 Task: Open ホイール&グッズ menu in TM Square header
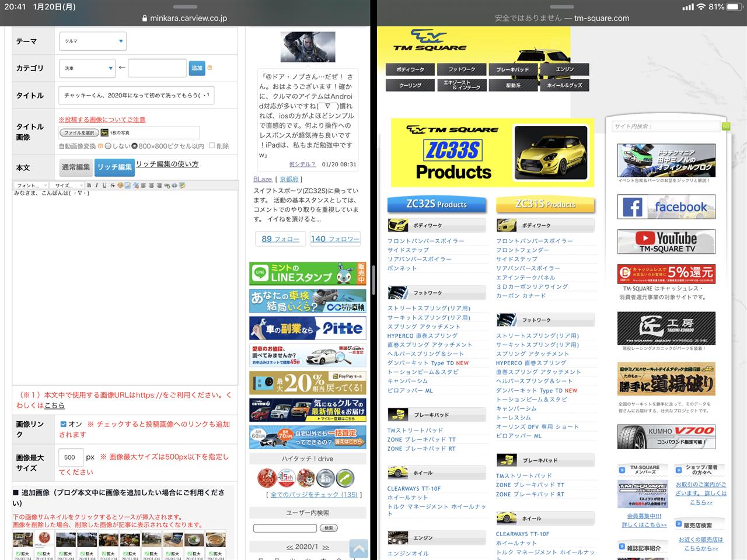tap(564, 85)
